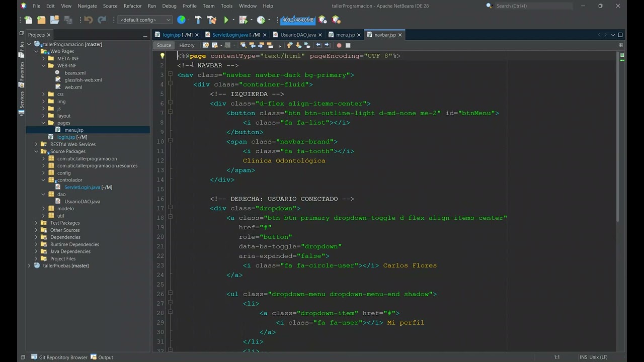644x362 pixels.
Task: Open the Run Project dropdown arrow
Action: [x=233, y=20]
